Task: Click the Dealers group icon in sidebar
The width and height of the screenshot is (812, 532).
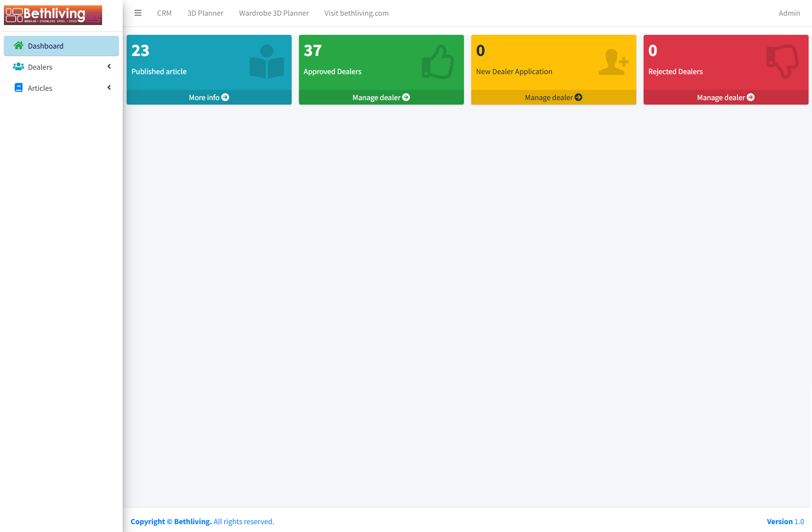Action: tap(19, 67)
